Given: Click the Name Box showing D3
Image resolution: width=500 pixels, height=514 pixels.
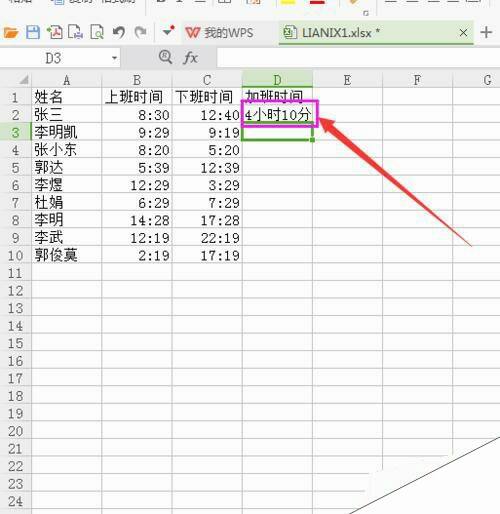Looking at the screenshot, I should pyautogui.click(x=53, y=58).
